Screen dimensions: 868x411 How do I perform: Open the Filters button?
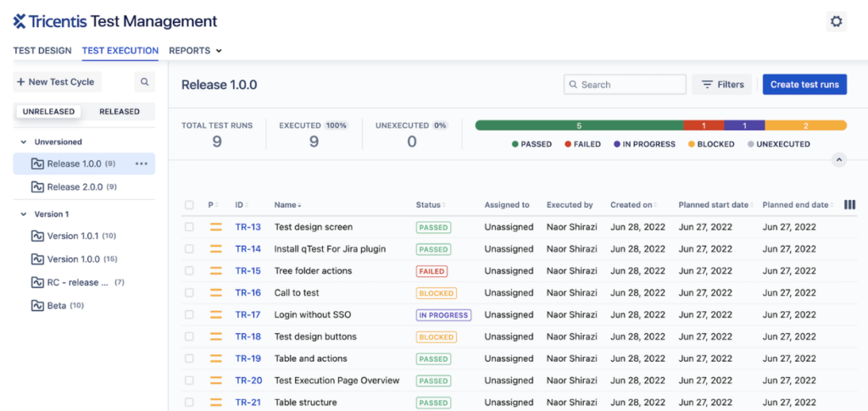click(x=722, y=85)
